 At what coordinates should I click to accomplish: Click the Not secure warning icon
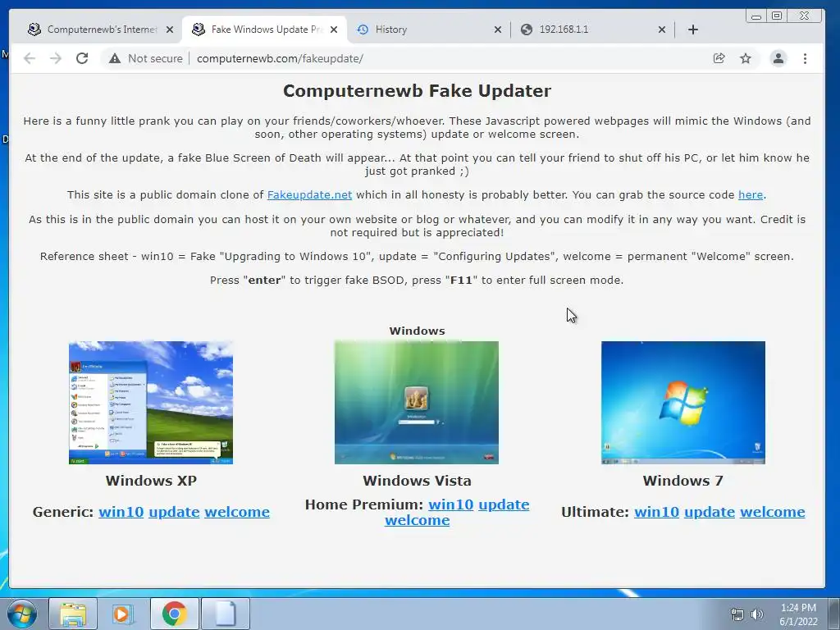click(115, 58)
